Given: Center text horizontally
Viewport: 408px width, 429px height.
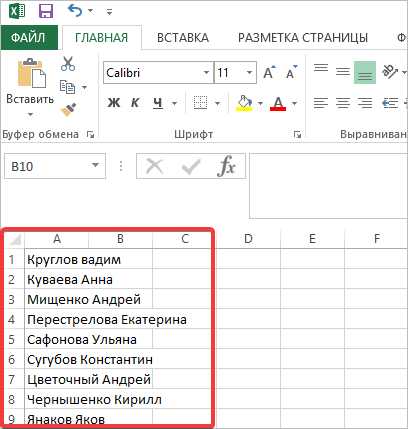Looking at the screenshot, I should tap(343, 103).
